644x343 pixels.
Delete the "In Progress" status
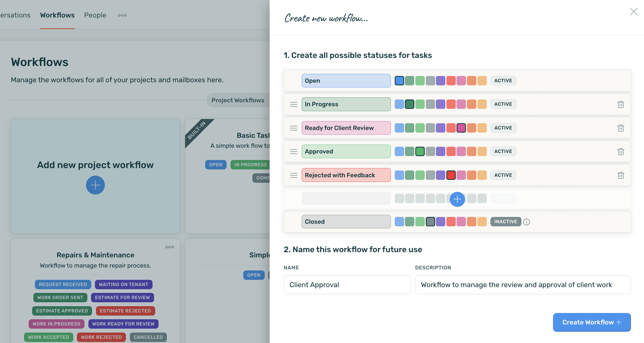[621, 104]
